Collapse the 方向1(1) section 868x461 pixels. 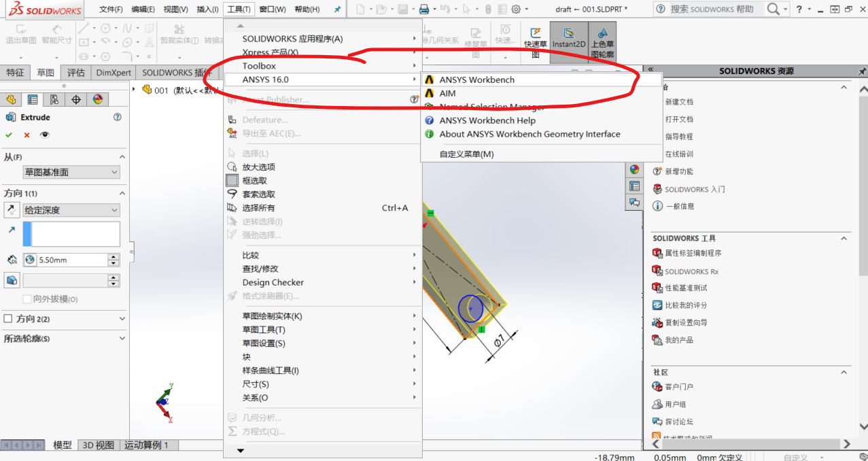[x=122, y=193]
